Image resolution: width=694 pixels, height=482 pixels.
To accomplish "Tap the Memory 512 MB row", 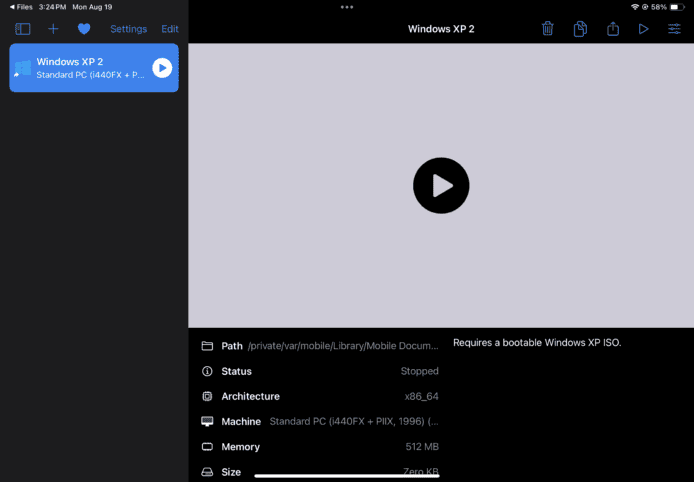I will click(319, 447).
